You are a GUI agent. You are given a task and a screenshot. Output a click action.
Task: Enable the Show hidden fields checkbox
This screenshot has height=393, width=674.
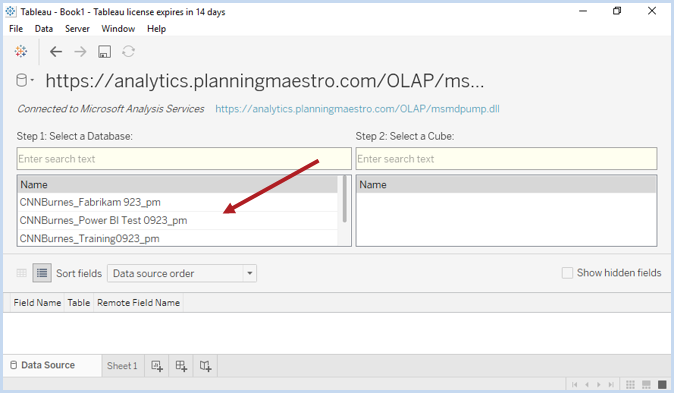[x=567, y=273]
